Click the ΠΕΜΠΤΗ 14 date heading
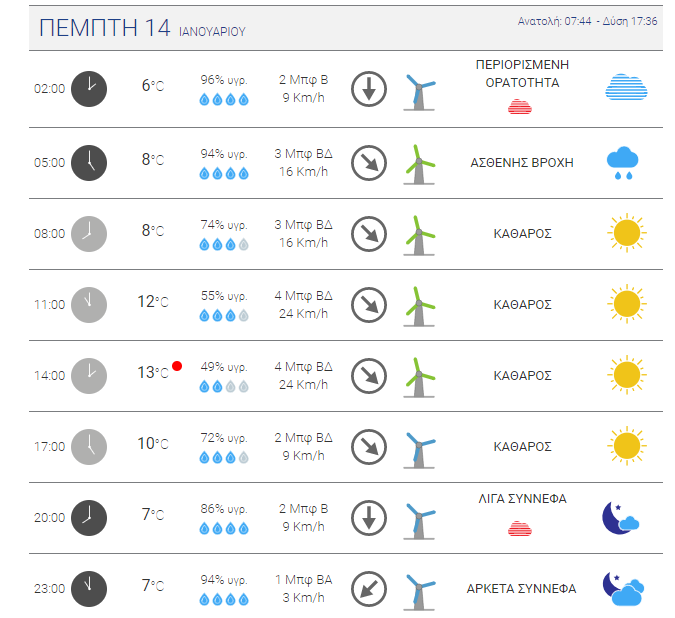The width and height of the screenshot is (675, 618). [x=105, y=28]
